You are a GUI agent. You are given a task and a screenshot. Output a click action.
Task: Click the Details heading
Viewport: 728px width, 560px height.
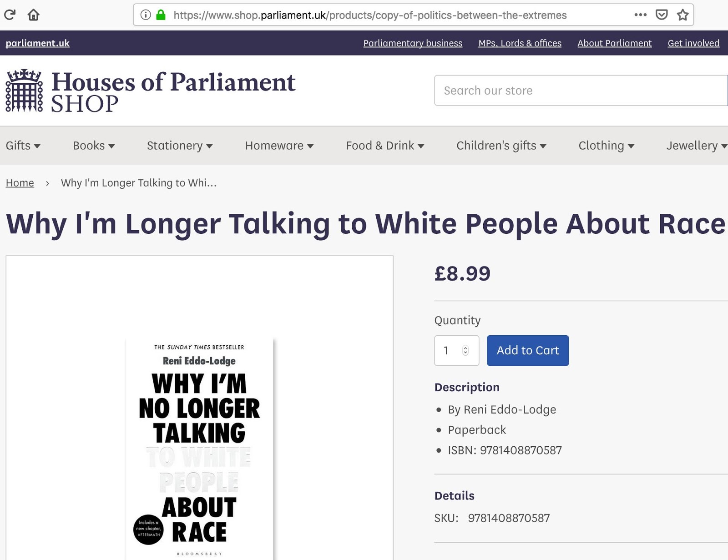454,496
